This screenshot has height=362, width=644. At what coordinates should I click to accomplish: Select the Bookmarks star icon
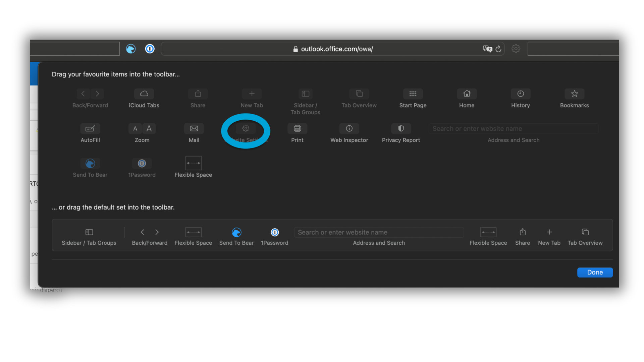574,94
